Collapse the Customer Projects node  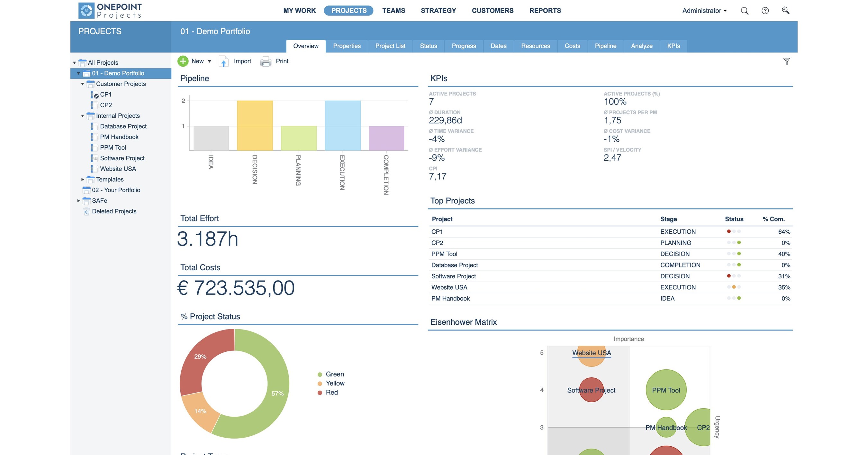[82, 84]
